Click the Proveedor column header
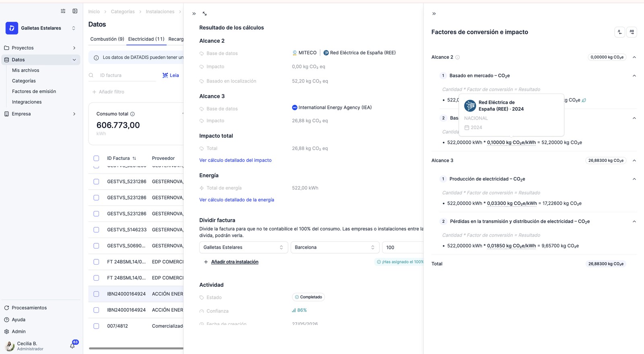The width and height of the screenshot is (644, 354). pyautogui.click(x=163, y=158)
